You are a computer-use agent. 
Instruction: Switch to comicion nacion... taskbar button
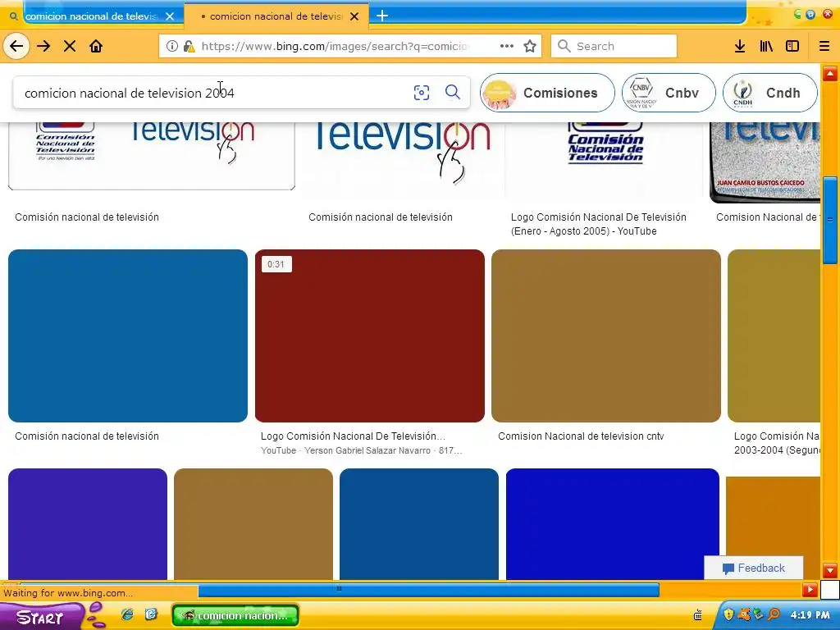coord(235,615)
